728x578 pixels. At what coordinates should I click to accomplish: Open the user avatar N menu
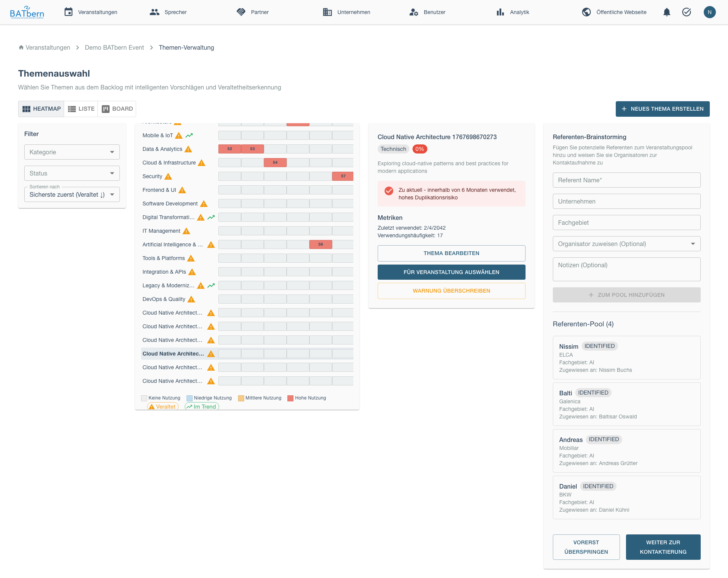tap(709, 12)
